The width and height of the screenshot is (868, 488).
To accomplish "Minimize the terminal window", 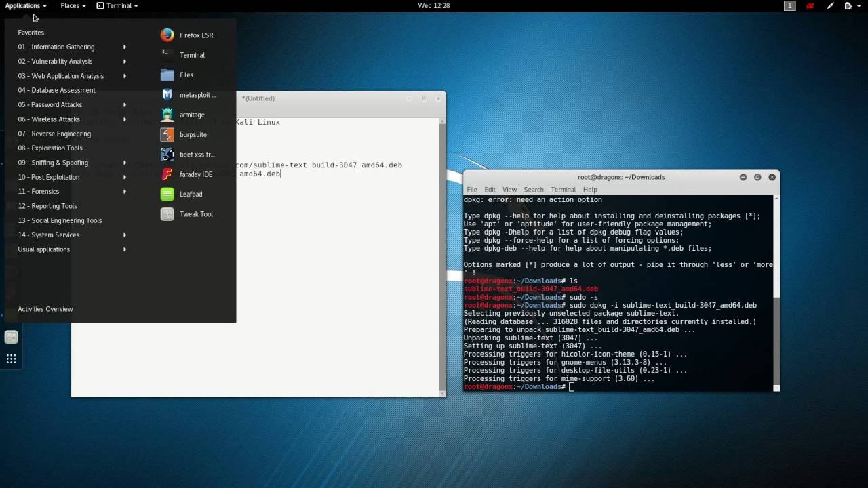I will (x=743, y=177).
